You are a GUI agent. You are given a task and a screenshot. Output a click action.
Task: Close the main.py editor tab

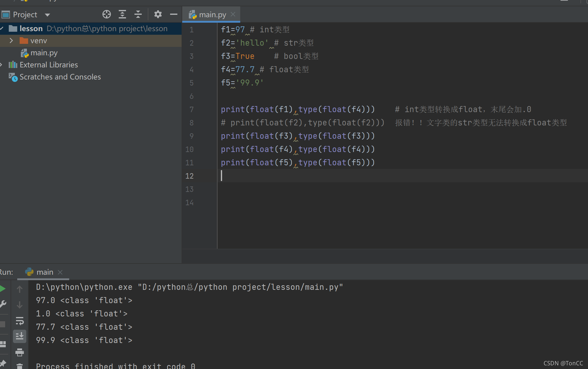[x=233, y=14]
